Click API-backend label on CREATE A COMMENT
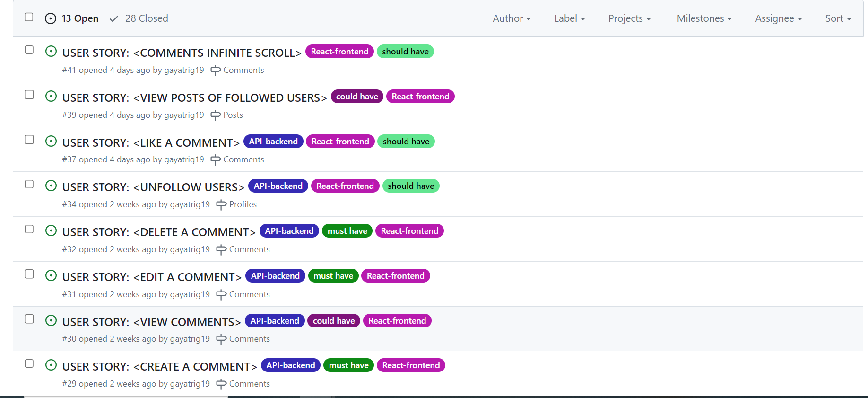This screenshot has width=868, height=398. 291,365
